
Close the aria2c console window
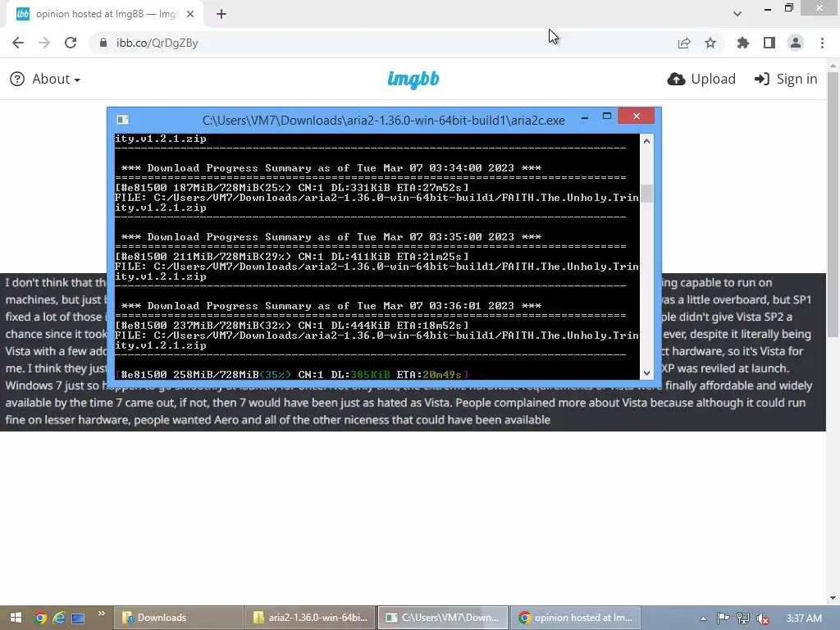(636, 116)
